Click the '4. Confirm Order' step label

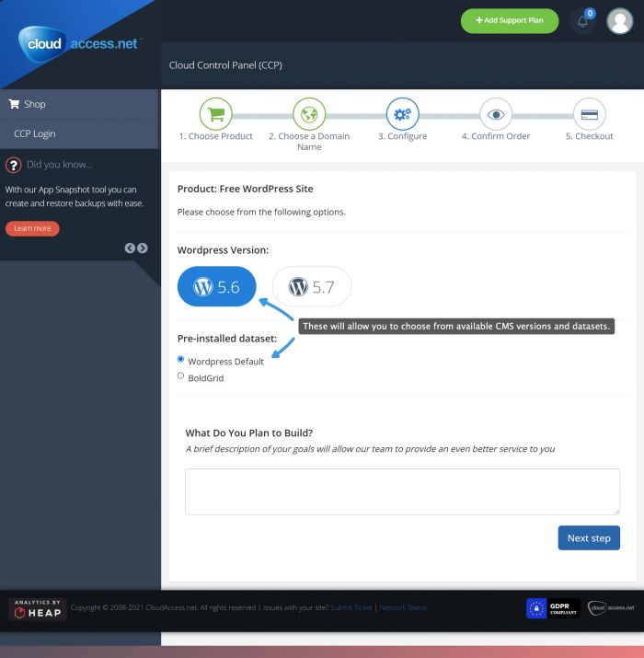[496, 136]
